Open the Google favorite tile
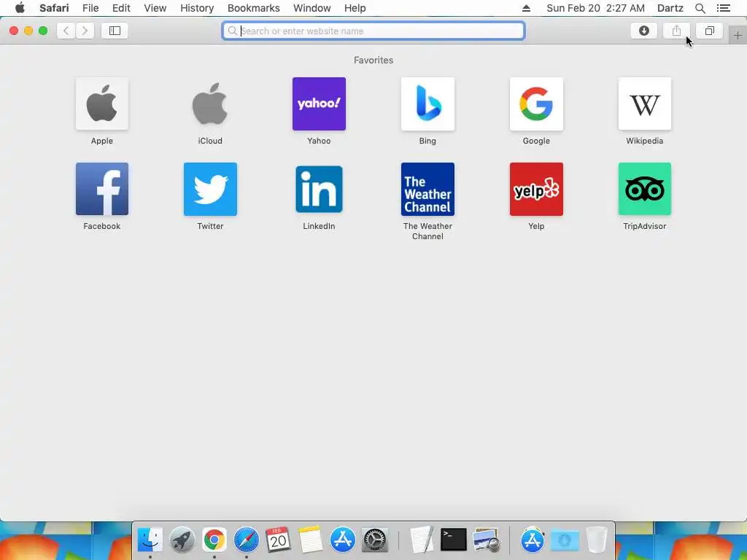This screenshot has height=560, width=747. click(536, 104)
